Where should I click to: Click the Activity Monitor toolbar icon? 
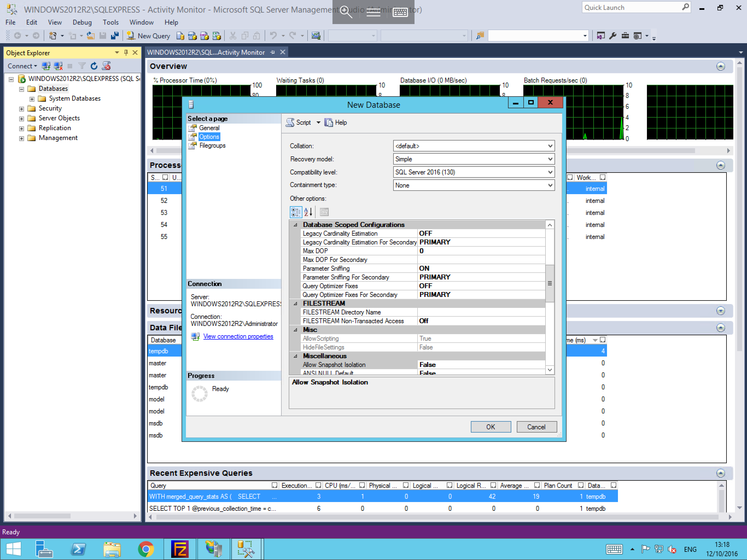pos(316,36)
